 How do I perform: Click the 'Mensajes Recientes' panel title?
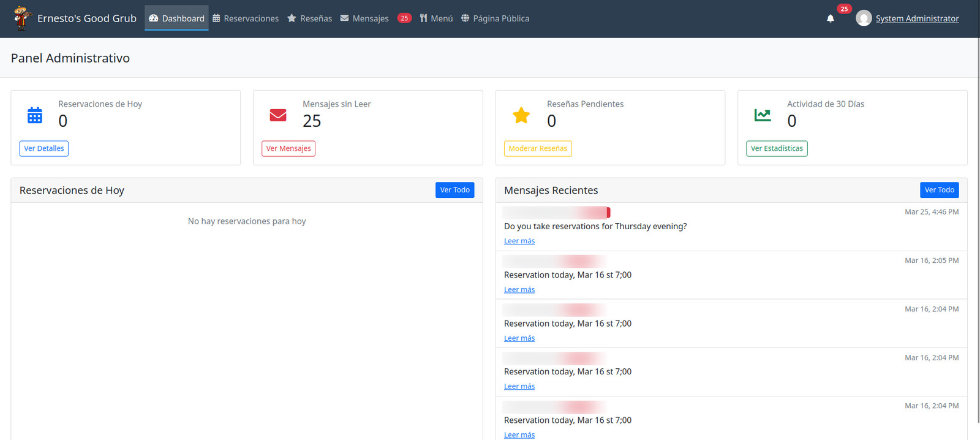pyautogui.click(x=551, y=191)
